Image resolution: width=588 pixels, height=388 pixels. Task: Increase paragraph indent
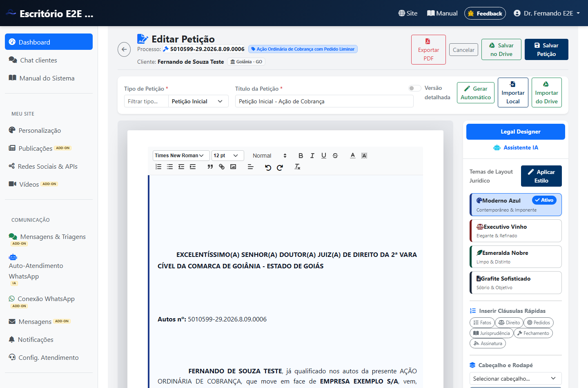(193, 167)
